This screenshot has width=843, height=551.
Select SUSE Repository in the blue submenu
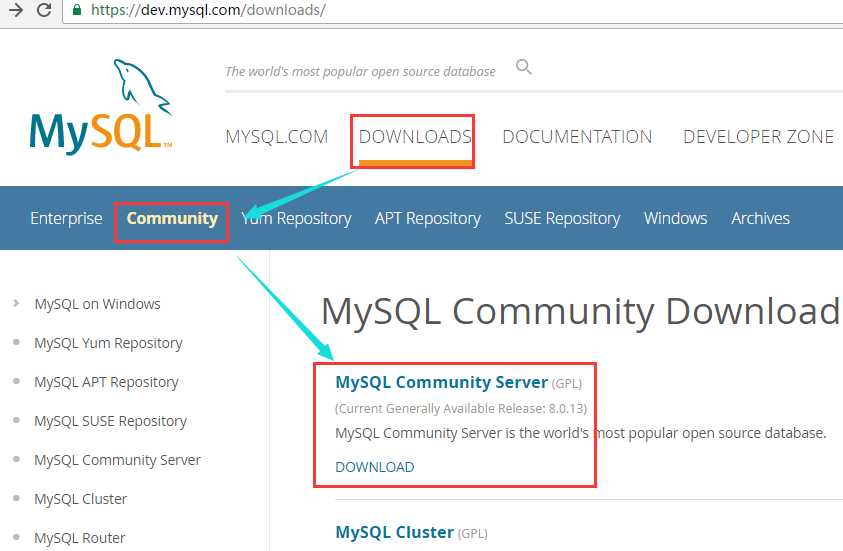tap(562, 218)
